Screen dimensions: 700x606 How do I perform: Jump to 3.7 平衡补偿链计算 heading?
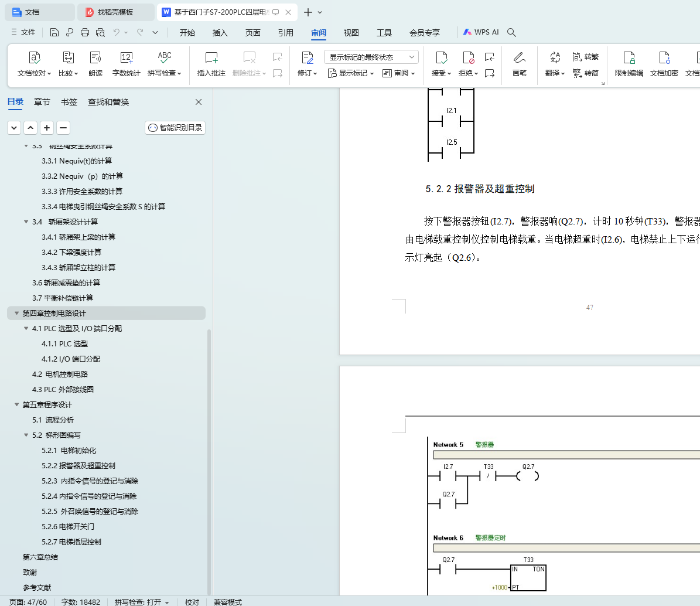click(x=63, y=298)
